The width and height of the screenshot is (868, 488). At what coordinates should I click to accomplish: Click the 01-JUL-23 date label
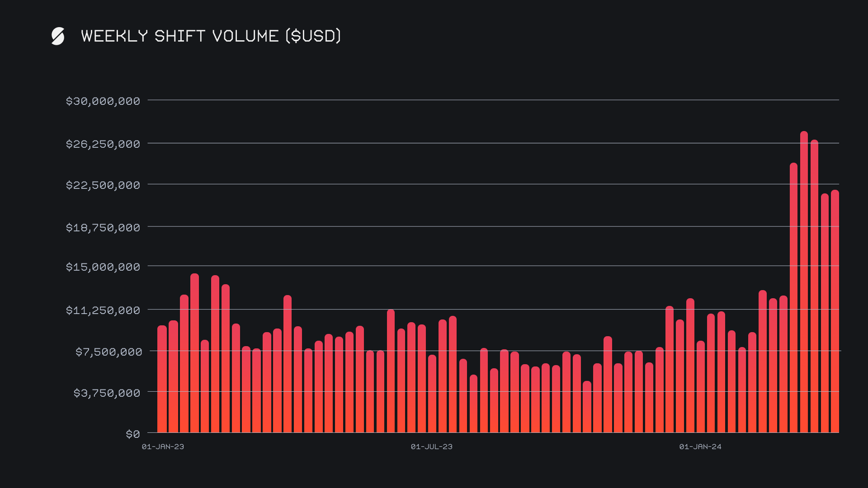pyautogui.click(x=431, y=446)
